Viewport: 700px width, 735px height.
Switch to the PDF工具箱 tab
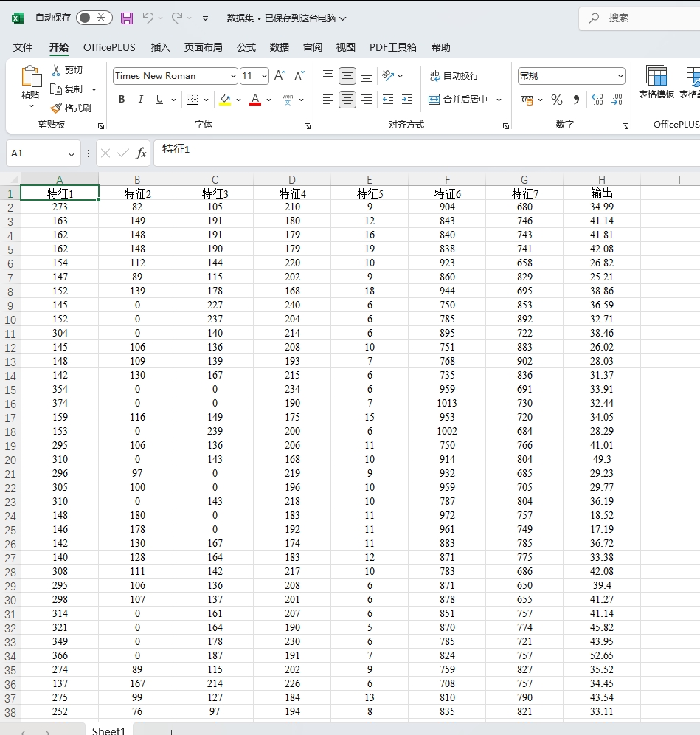tap(393, 47)
